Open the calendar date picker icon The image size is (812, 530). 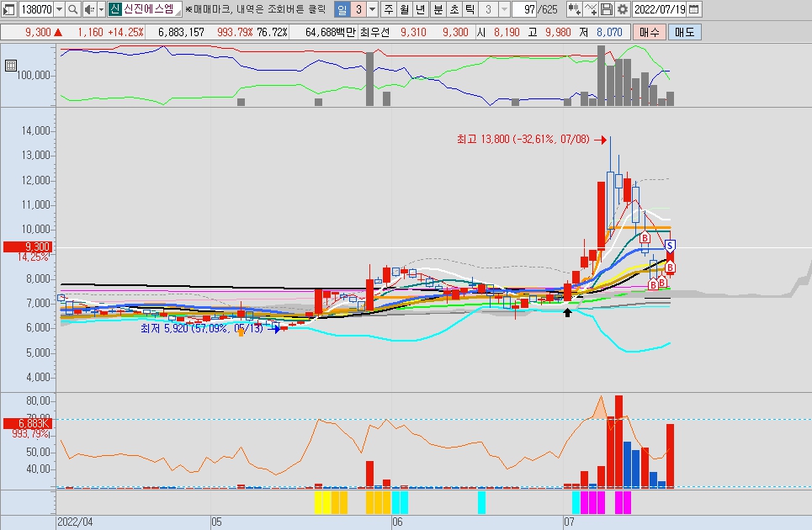point(694,9)
